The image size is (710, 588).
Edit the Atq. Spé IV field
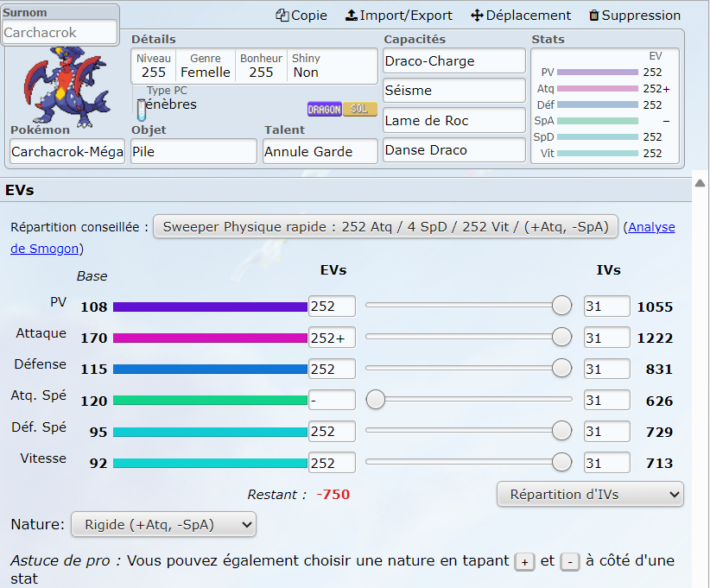(606, 400)
